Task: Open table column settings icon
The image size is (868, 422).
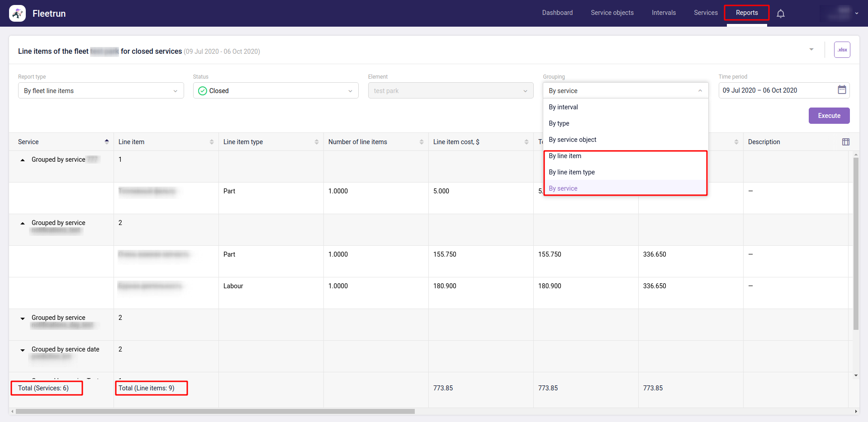Action: [845, 142]
